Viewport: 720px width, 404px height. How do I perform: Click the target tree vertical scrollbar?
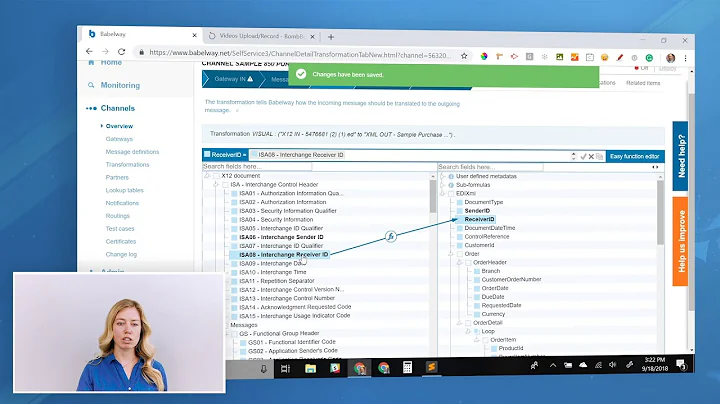[660, 213]
